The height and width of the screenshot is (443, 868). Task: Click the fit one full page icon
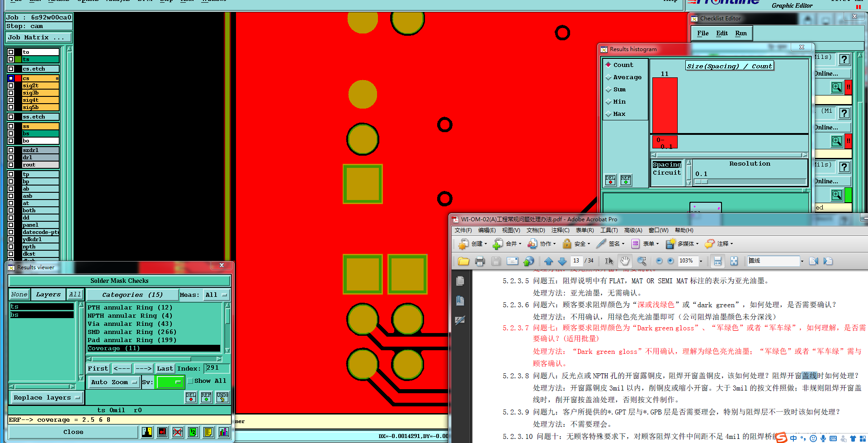[734, 261]
